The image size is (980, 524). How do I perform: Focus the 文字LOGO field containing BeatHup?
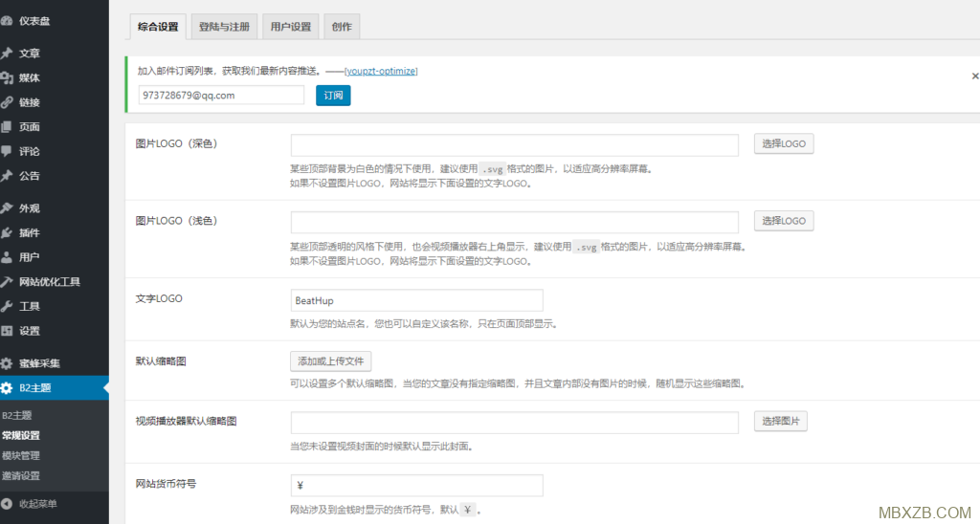(417, 300)
